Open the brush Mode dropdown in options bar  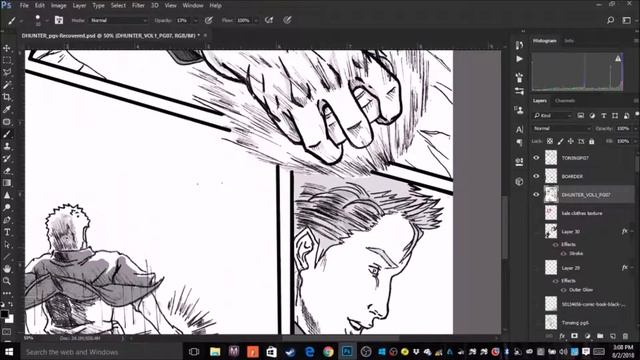click(x=118, y=20)
